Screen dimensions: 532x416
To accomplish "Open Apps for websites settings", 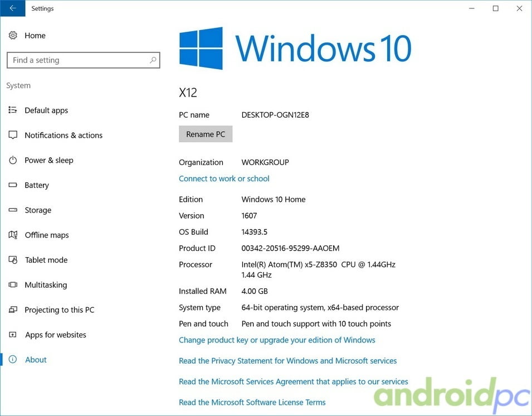I will coord(56,335).
